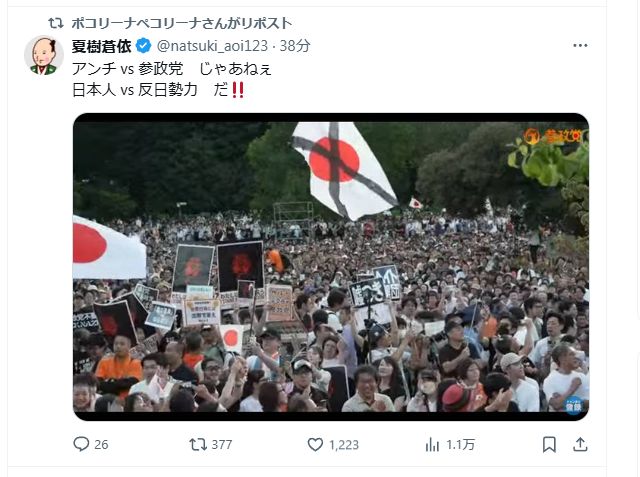The image size is (640, 477).
Task: Open the 夏樹蒼依 display name link
Action: (101, 46)
